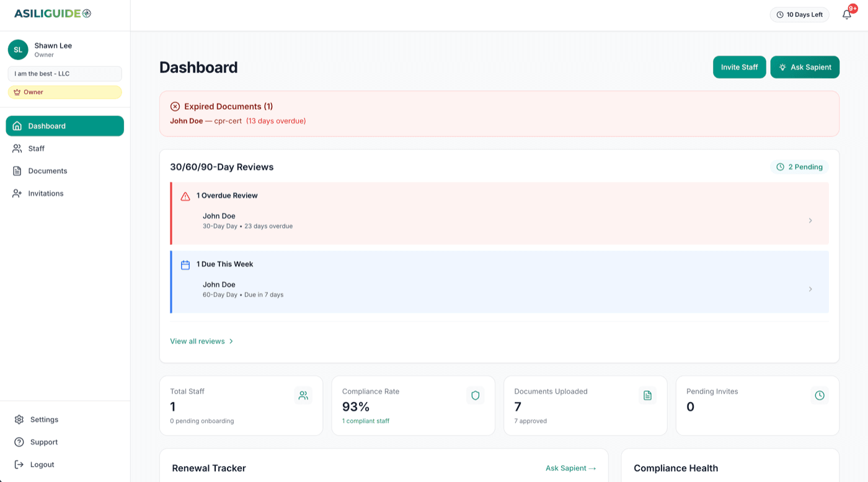Click the Logout arrow icon
Screen dimensions: 868x482
pos(19,464)
